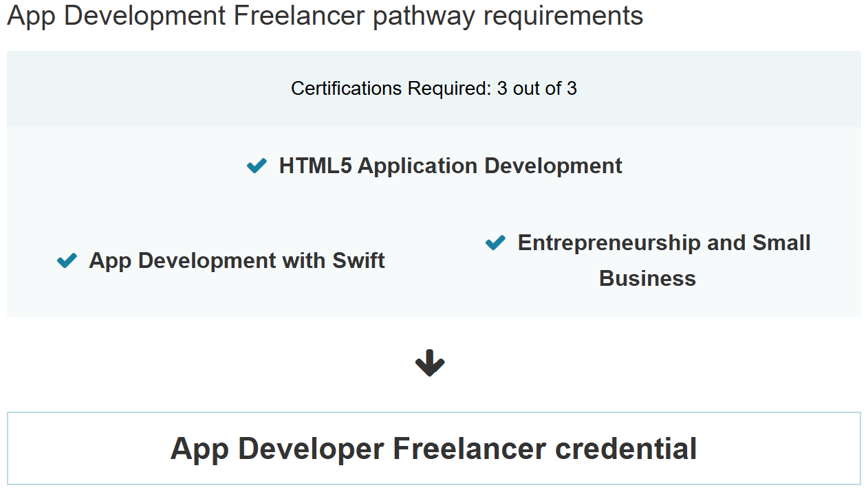
Task: Click the word "Freelancer" in the page heading
Action: click(300, 15)
